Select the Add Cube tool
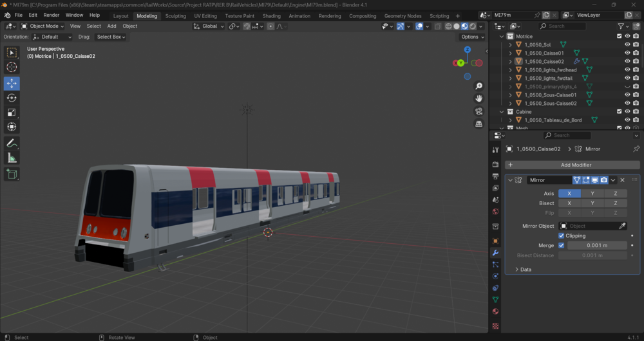This screenshot has width=644, height=341. 12,174
